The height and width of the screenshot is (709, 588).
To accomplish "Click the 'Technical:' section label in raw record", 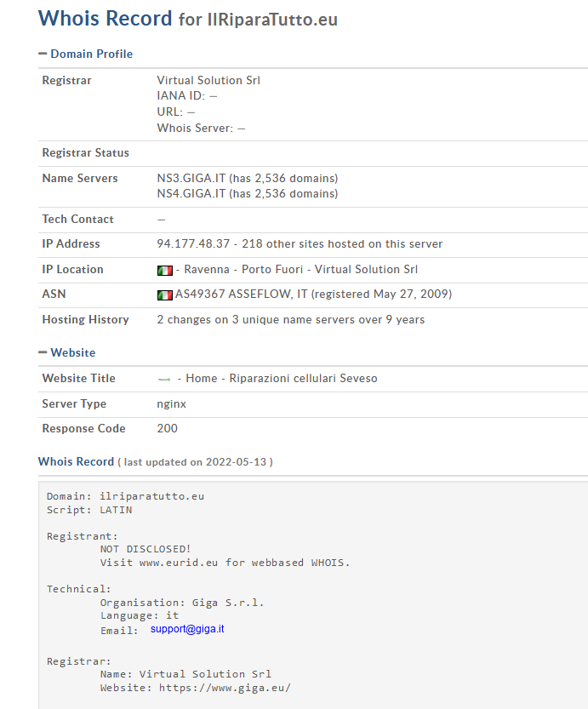I will point(79,589).
